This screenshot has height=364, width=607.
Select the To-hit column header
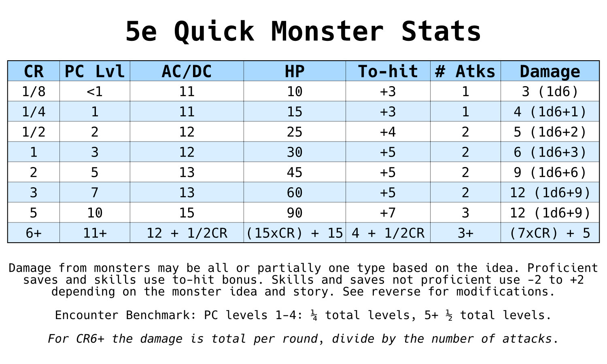(x=388, y=71)
